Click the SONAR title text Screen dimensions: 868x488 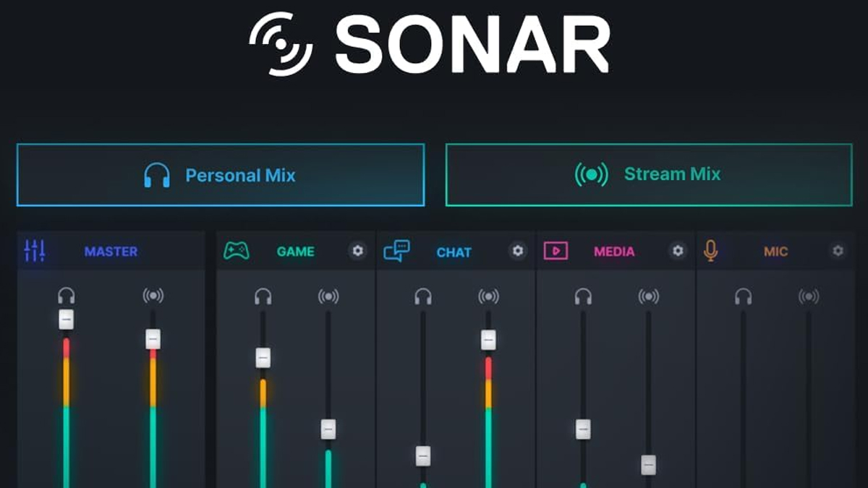tap(472, 43)
